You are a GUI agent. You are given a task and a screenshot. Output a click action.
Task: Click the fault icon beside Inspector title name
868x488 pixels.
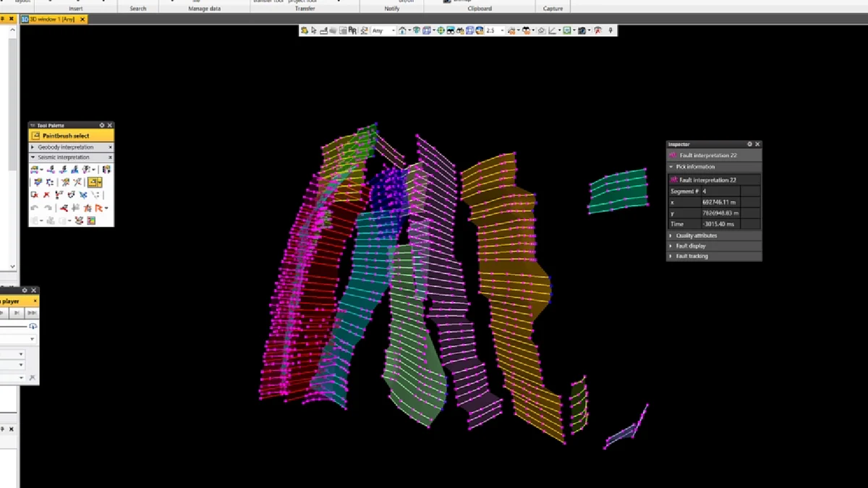coord(673,155)
